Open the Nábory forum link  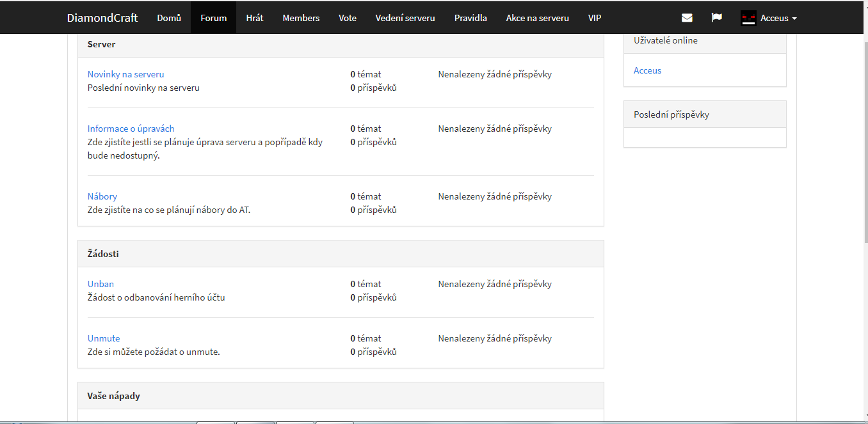[102, 196]
